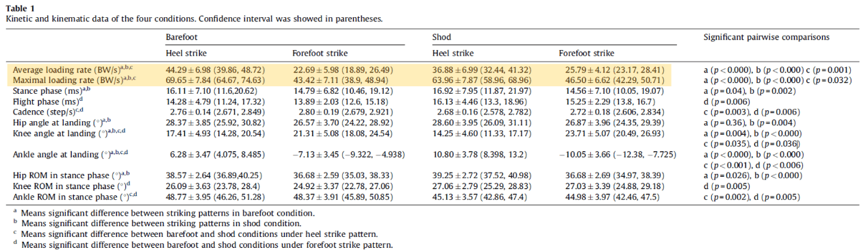Click the table caption about confidence intervals
The height and width of the screenshot is (252, 868).
point(194,18)
